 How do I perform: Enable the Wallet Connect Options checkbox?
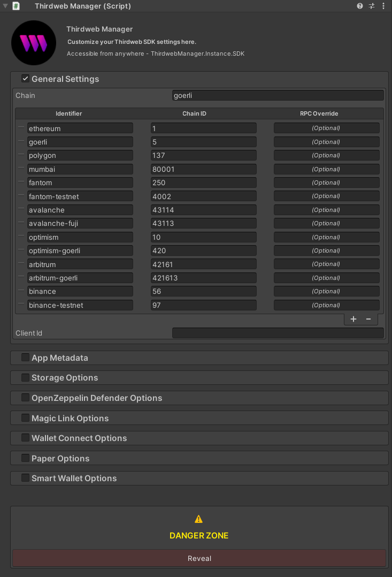point(25,437)
